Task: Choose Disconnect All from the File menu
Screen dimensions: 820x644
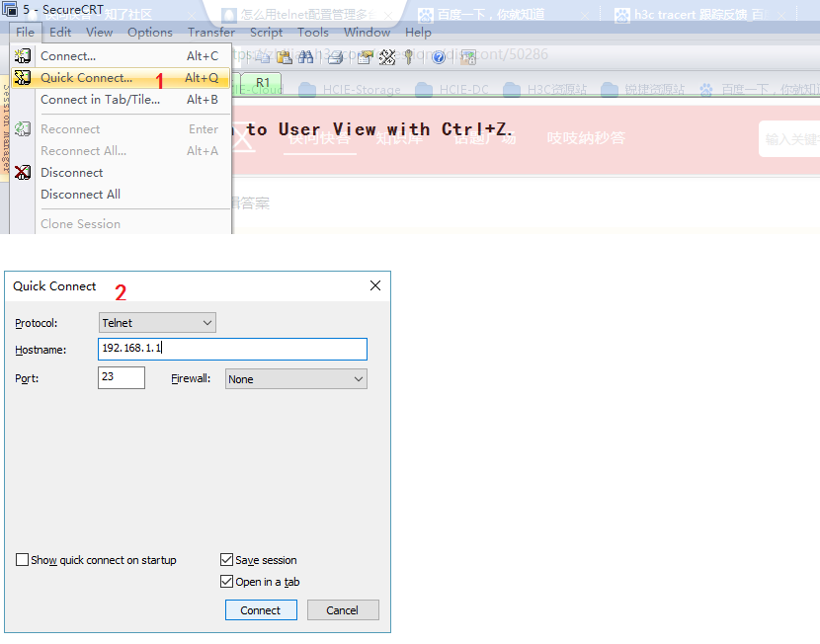Action: tap(121, 195)
